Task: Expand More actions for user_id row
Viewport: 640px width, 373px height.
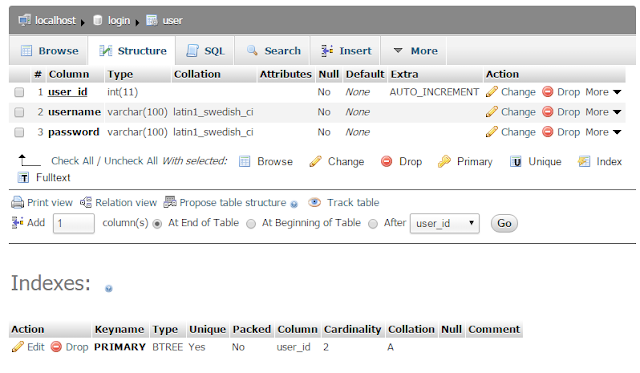Action: point(603,92)
